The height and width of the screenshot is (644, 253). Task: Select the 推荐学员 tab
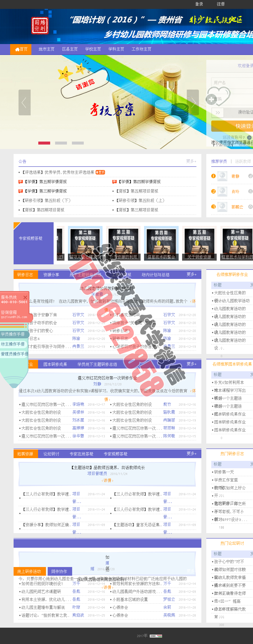(x=219, y=162)
